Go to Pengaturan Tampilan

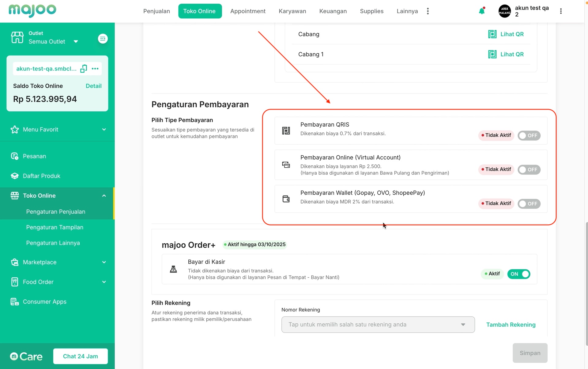click(55, 227)
